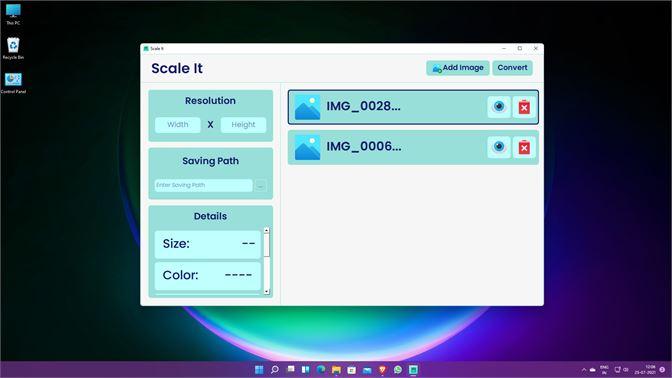Click the Add Image button
The height and width of the screenshot is (378, 672).
[457, 68]
